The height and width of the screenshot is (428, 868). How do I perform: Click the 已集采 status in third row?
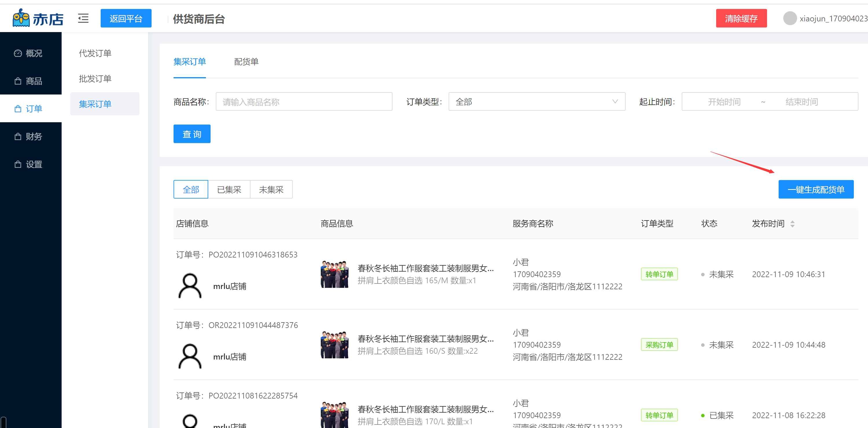(x=717, y=415)
